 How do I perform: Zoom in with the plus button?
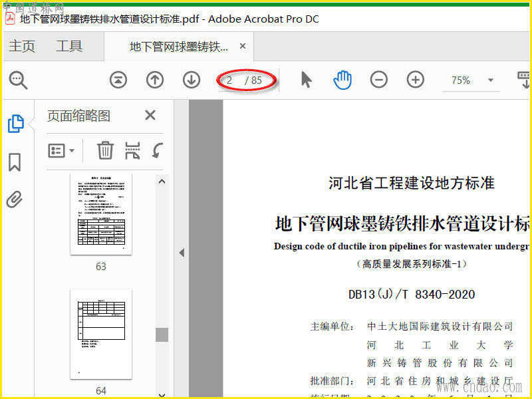coord(415,80)
